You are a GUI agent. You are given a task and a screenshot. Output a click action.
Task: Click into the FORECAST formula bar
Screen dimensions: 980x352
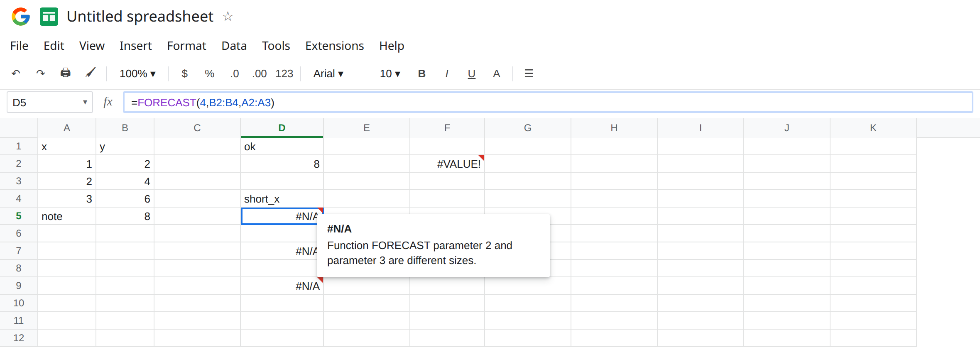click(x=548, y=102)
